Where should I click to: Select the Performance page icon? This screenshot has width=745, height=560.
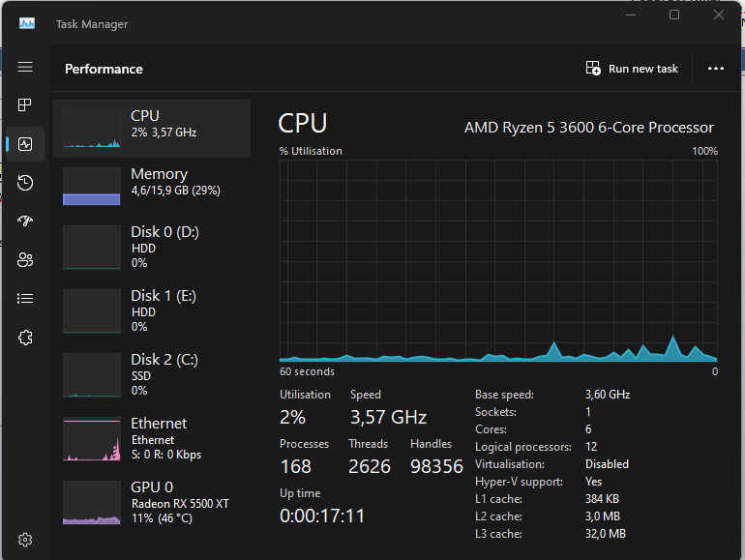[x=25, y=144]
